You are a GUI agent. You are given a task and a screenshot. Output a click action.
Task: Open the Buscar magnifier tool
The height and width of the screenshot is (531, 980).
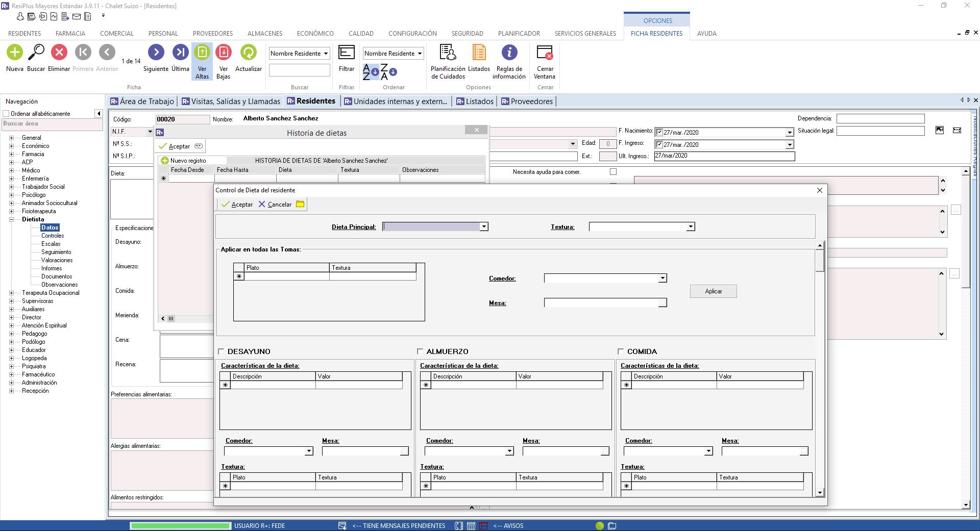point(36,52)
